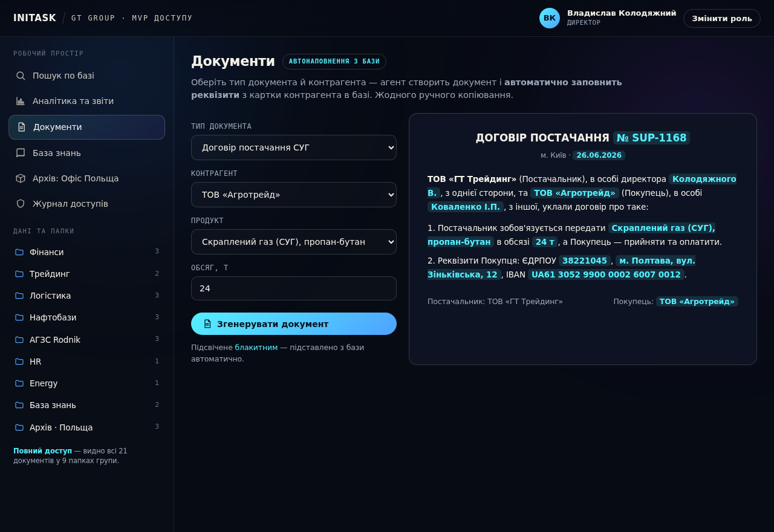Click Повний доступ text in sidebar footer
This screenshot has width=774, height=532.
[x=42, y=451]
